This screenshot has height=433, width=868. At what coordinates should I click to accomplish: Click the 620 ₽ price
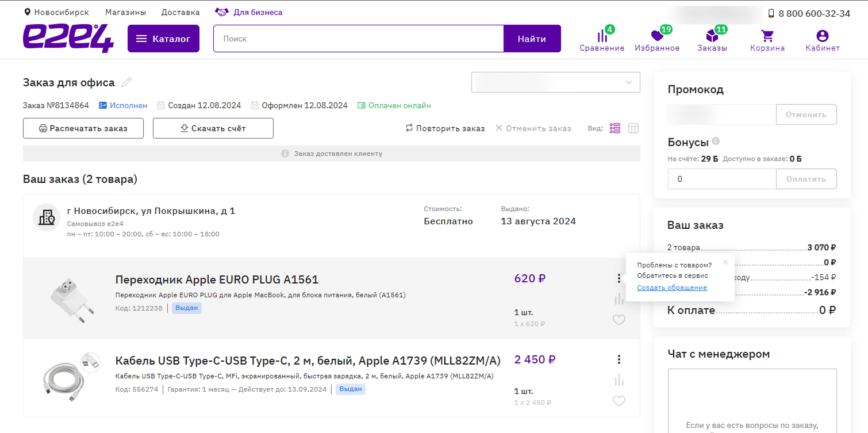[x=530, y=279]
